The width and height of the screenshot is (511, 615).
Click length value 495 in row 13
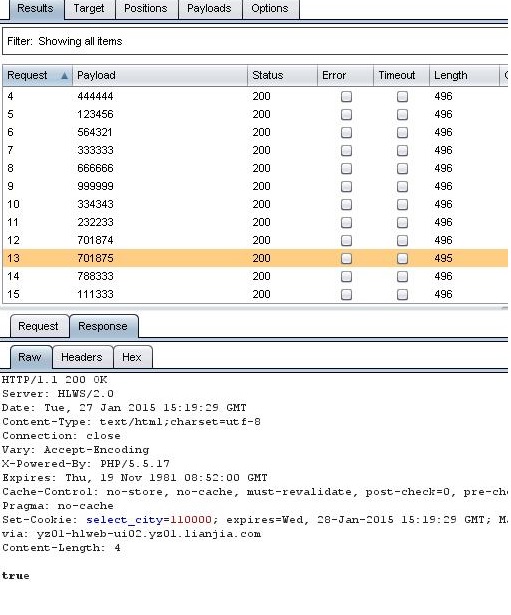click(x=443, y=258)
